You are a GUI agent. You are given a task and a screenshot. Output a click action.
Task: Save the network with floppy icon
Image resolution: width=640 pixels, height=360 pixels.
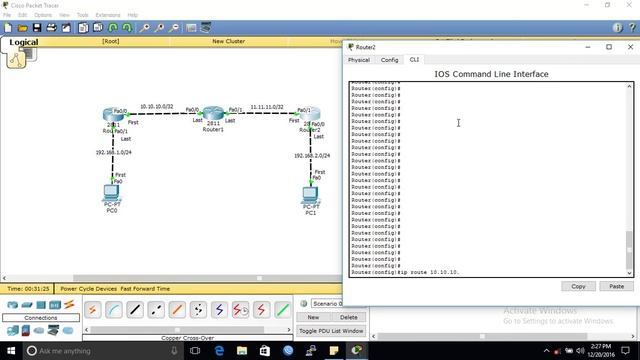[x=37, y=28]
